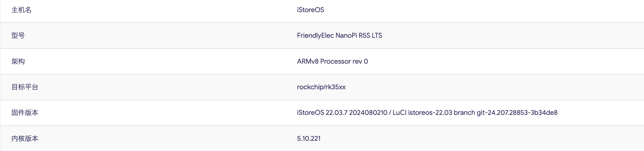
Task: Select the NanoPi text in model value
Action: (x=346, y=36)
